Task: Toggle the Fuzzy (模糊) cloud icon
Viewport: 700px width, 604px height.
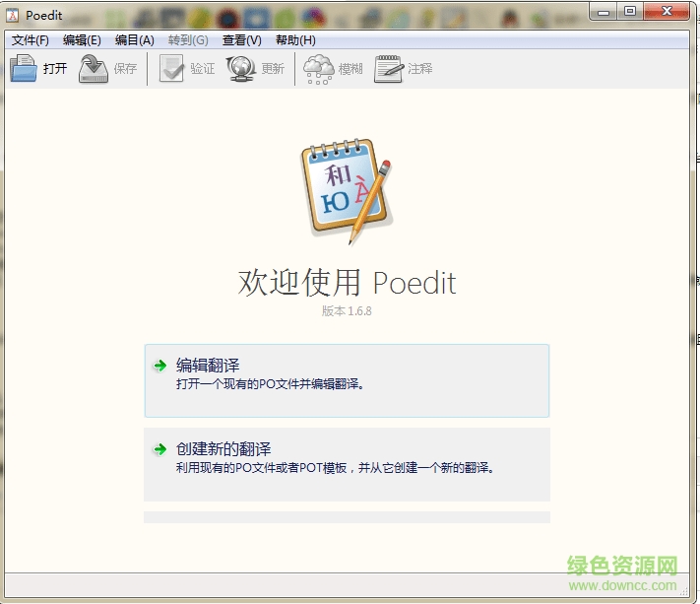Action: point(318,69)
